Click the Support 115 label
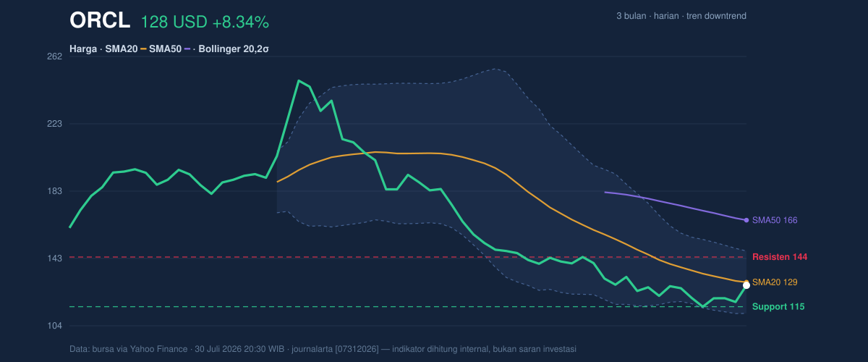 click(778, 307)
